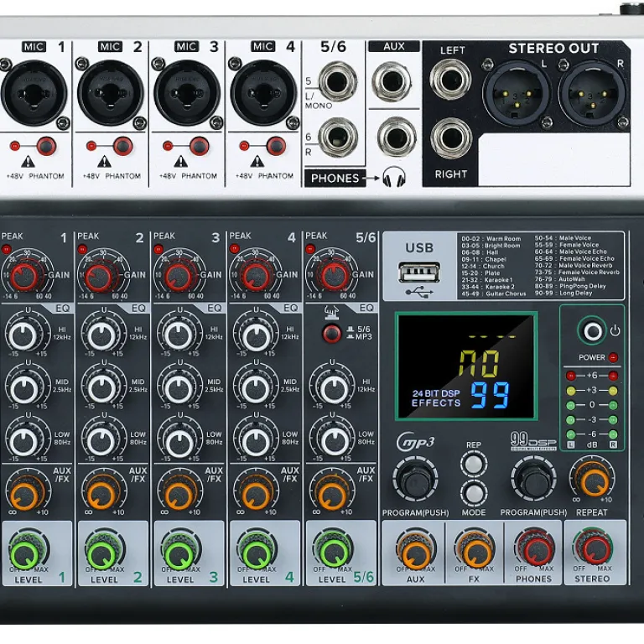Click the orange REPEAT knob
Image resolution: width=644 pixels, height=644 pixels.
593,480
